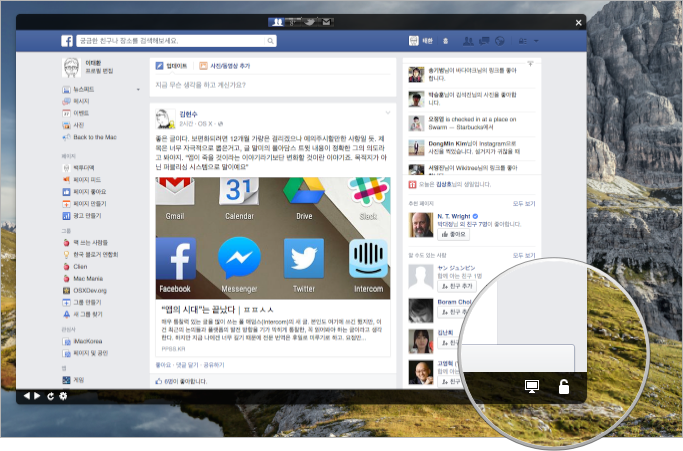The height and width of the screenshot is (451, 683).
Task: Select the 사진/동영상 추가 tab
Action: click(x=225, y=66)
